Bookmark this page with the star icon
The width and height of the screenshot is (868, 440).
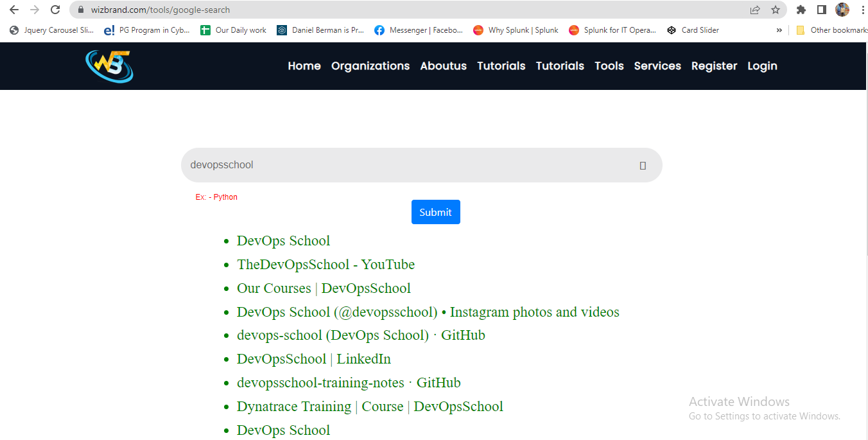(x=776, y=10)
